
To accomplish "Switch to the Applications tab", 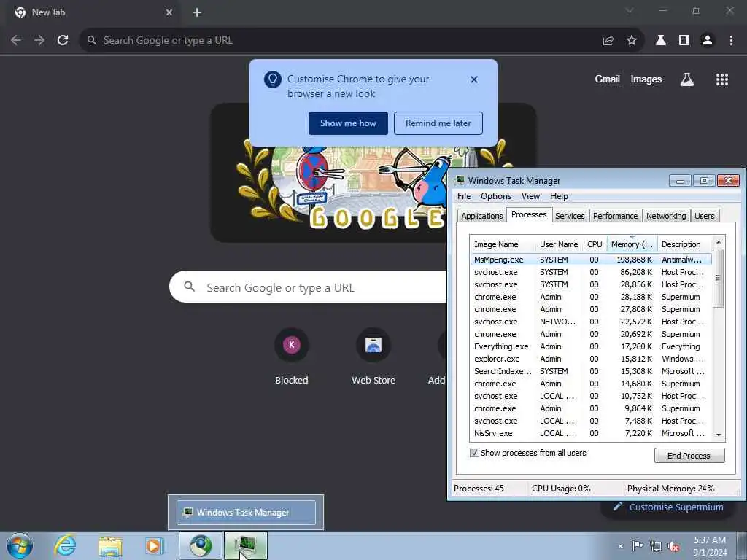I will [481, 216].
